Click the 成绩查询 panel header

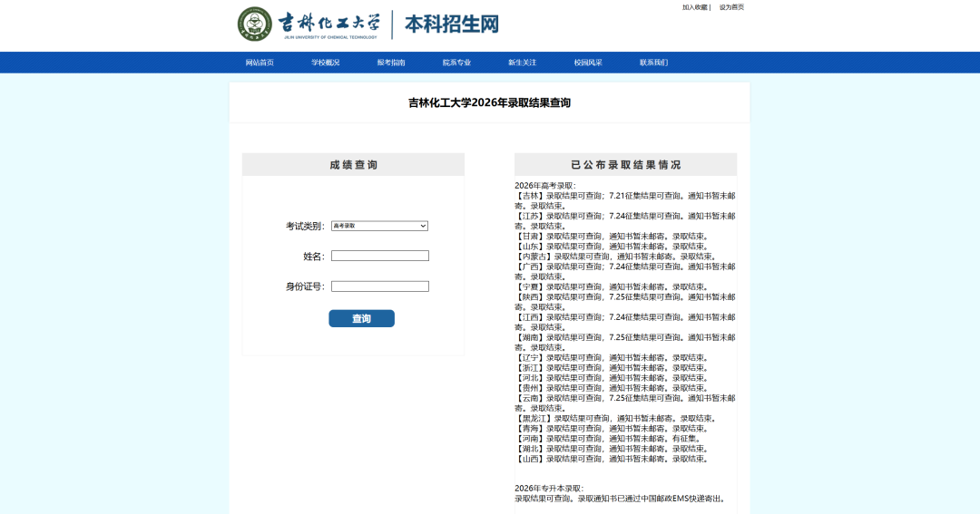353,165
